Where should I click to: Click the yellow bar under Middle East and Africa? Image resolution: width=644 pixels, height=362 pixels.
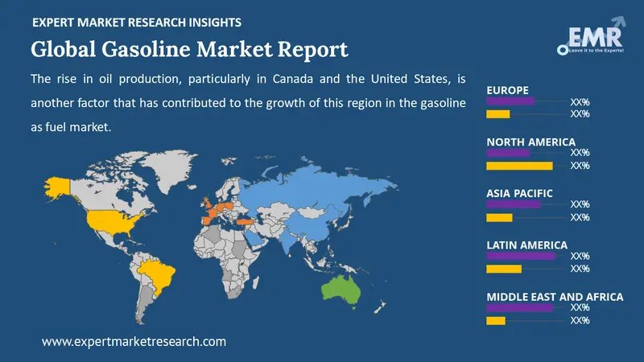click(496, 321)
